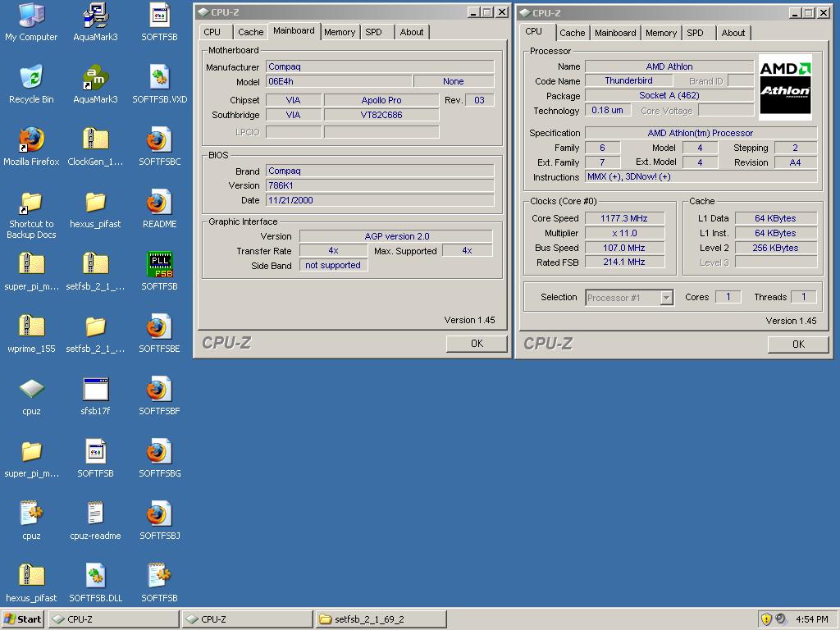Click the BIOS Version field 786K1

(380, 185)
